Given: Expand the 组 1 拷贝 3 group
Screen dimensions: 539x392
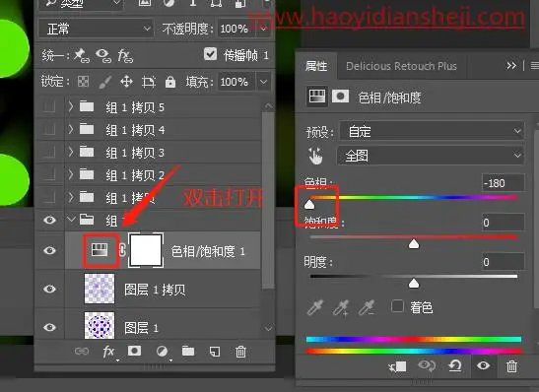Looking at the screenshot, I should [x=71, y=152].
